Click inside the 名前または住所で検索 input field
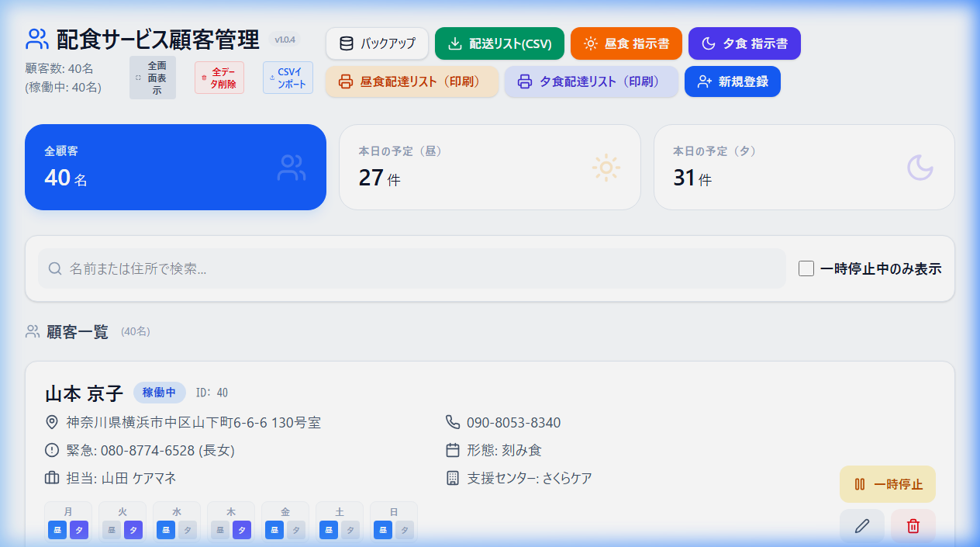 tap(310, 268)
